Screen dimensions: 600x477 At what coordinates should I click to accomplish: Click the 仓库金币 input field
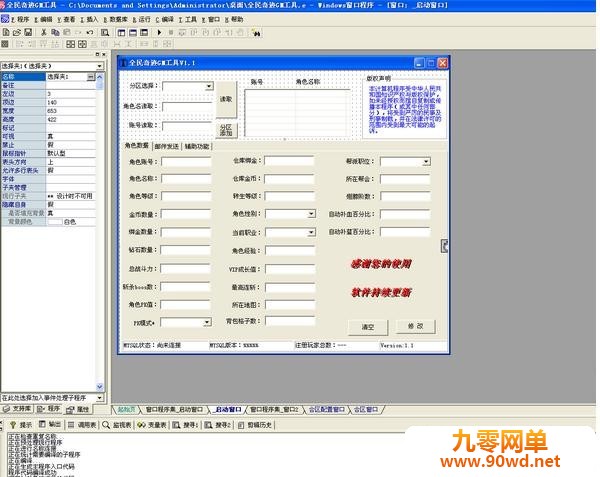[289, 179]
